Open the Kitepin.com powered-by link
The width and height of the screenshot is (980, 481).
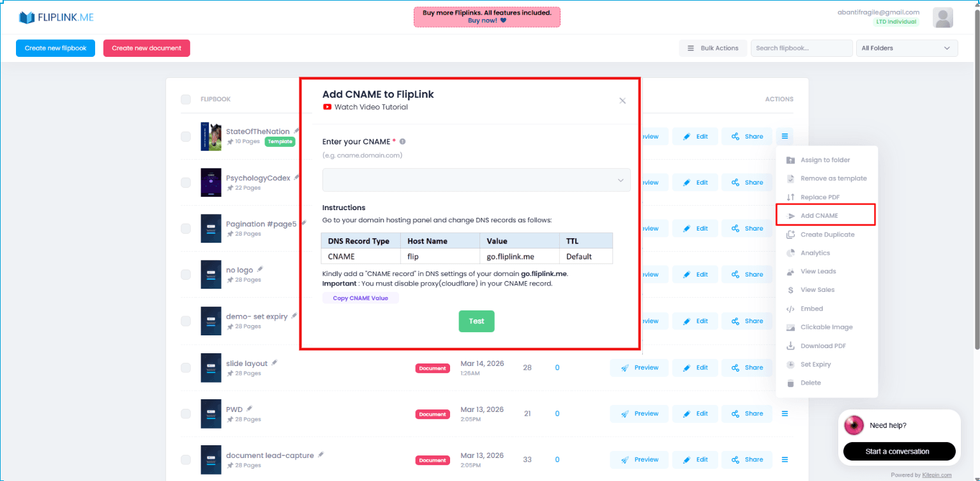[x=937, y=475]
